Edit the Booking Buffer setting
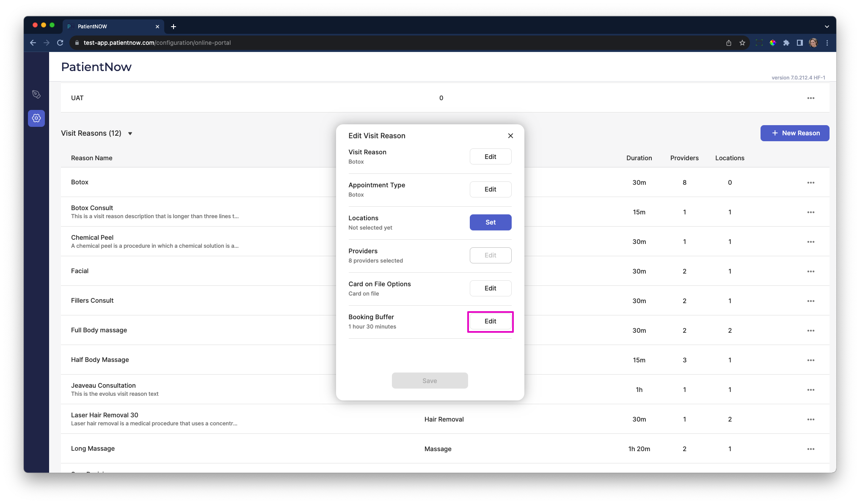Viewport: 860px width, 504px height. (x=490, y=321)
